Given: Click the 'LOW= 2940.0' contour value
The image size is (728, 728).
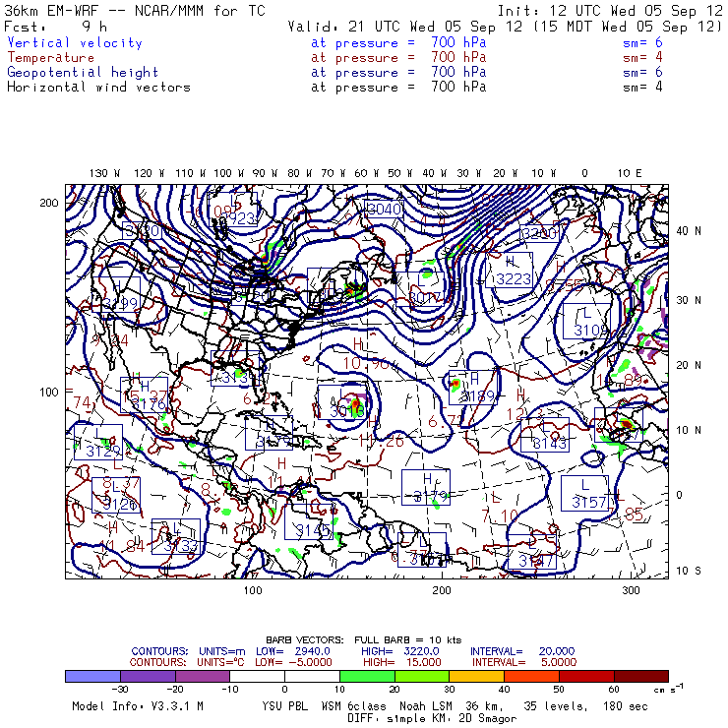Looking at the screenshot, I should (293, 651).
